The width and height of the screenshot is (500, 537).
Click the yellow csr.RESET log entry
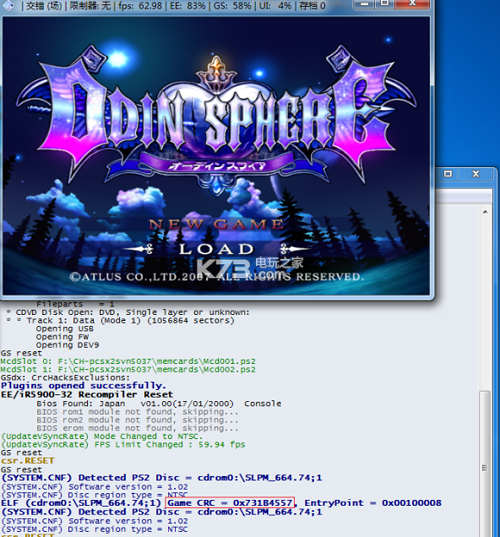27,461
